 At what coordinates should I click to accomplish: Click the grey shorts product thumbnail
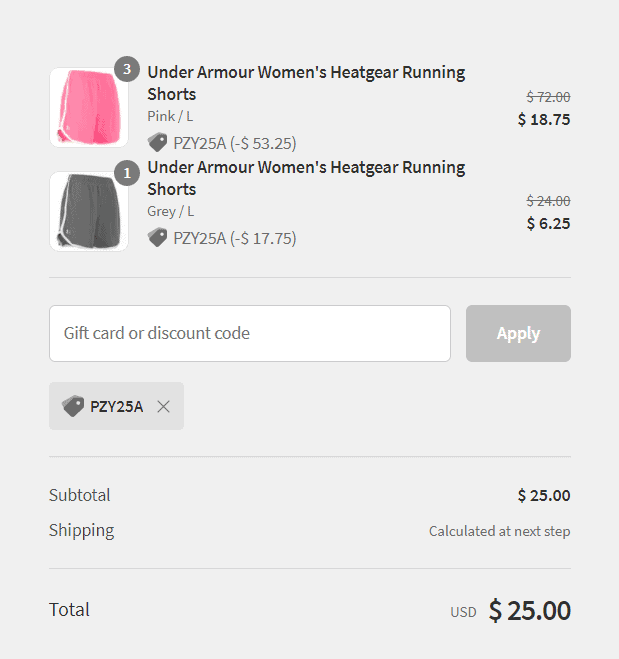89,211
